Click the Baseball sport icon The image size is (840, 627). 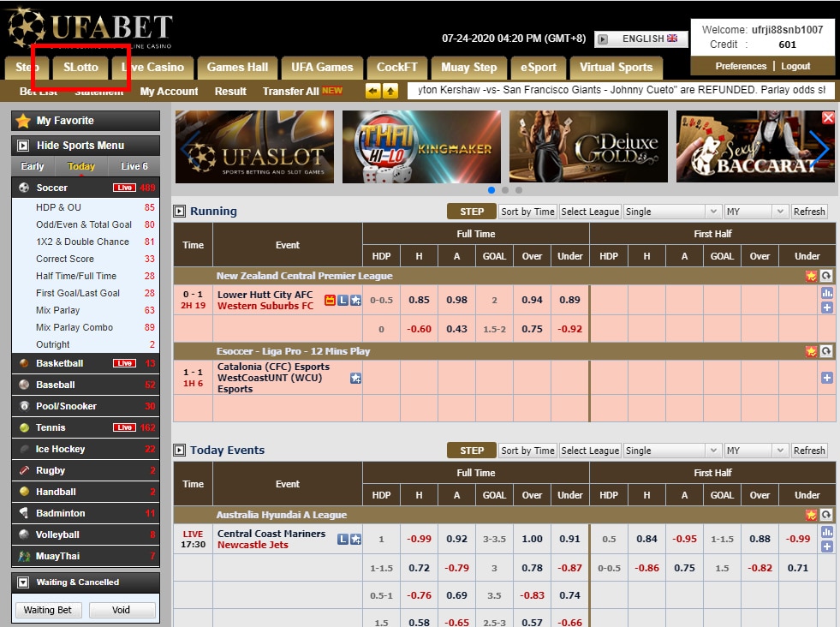click(x=24, y=385)
